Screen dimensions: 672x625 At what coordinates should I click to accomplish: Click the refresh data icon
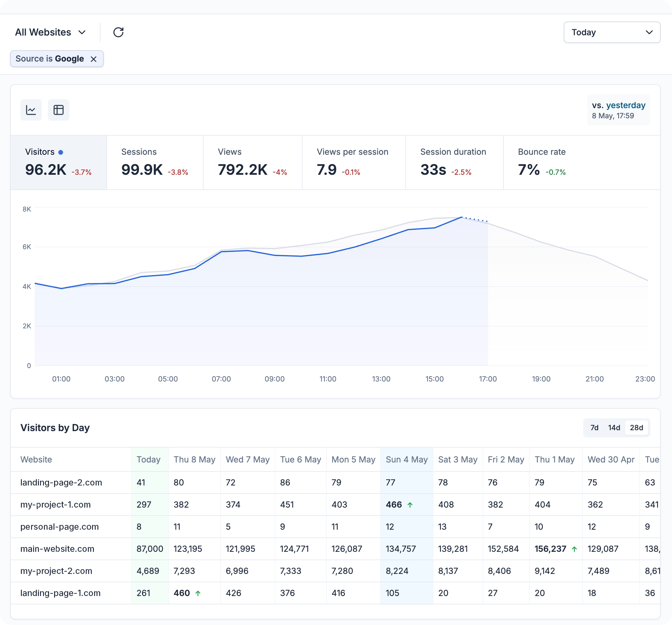pos(118,33)
